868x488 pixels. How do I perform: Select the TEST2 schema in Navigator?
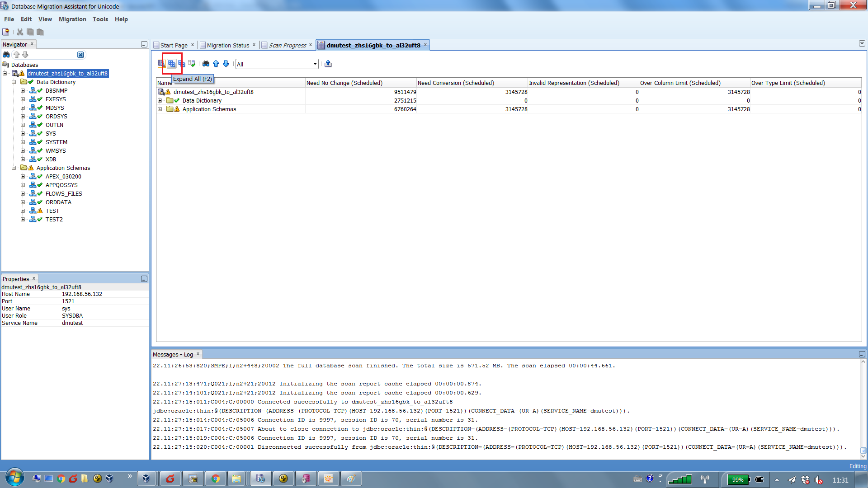pyautogui.click(x=54, y=219)
